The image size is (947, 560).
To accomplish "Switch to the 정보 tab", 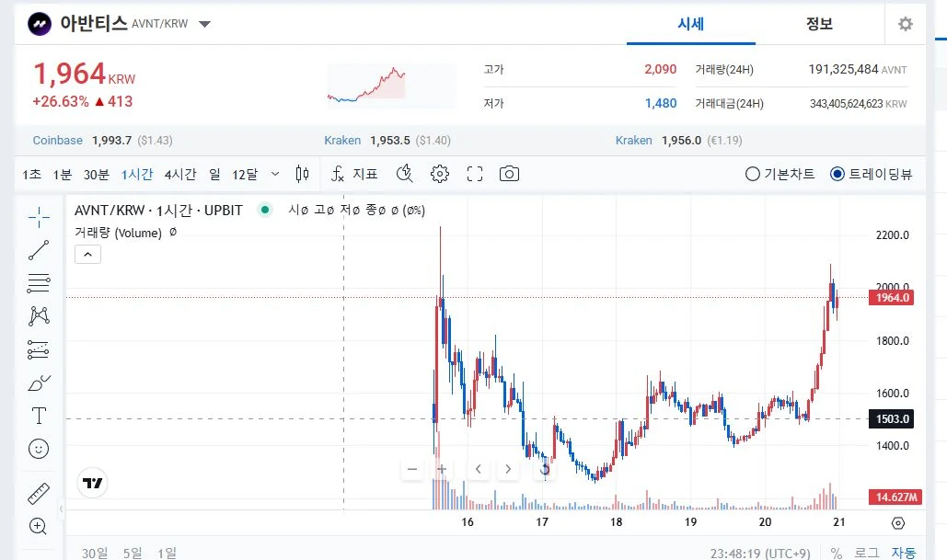I will pyautogui.click(x=820, y=24).
